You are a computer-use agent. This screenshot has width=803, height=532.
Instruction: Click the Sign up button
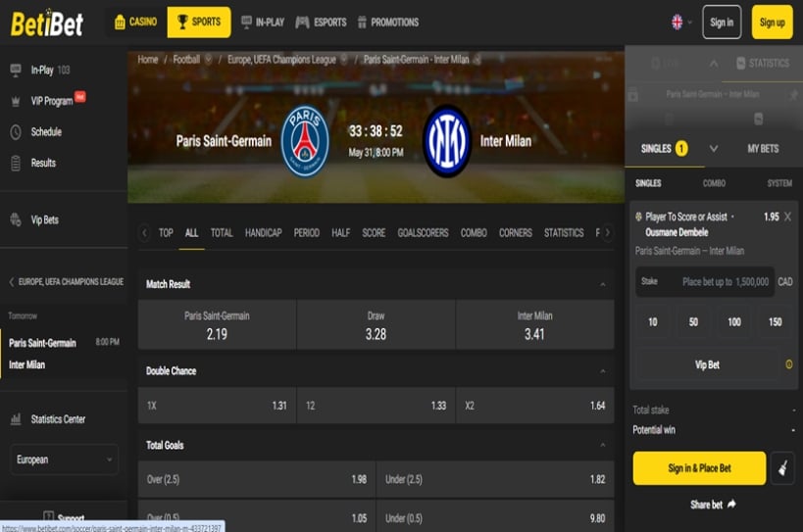click(x=772, y=22)
